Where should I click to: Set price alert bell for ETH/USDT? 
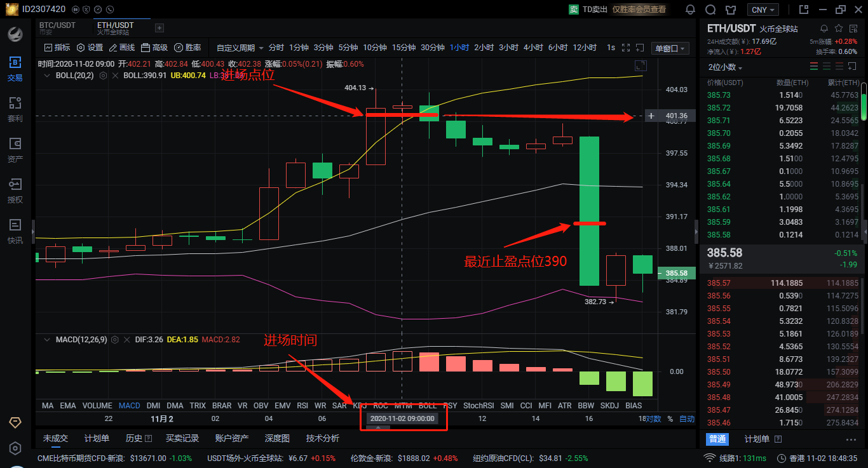(x=824, y=29)
